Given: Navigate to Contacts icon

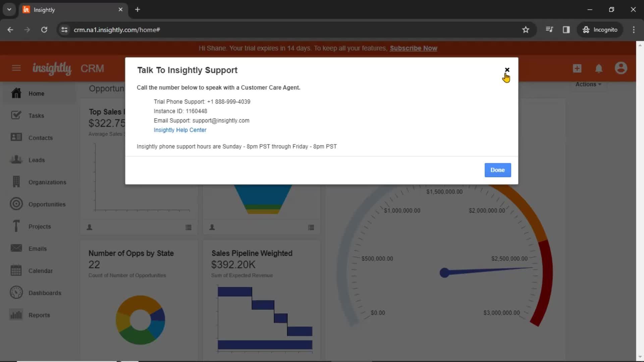Looking at the screenshot, I should [x=16, y=137].
